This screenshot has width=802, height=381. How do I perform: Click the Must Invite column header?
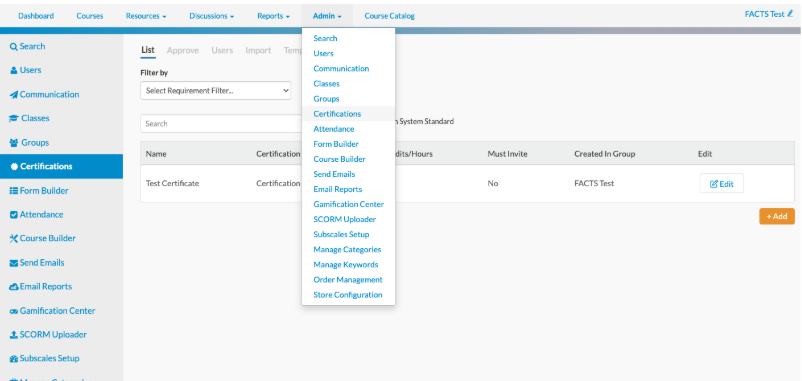pos(507,154)
